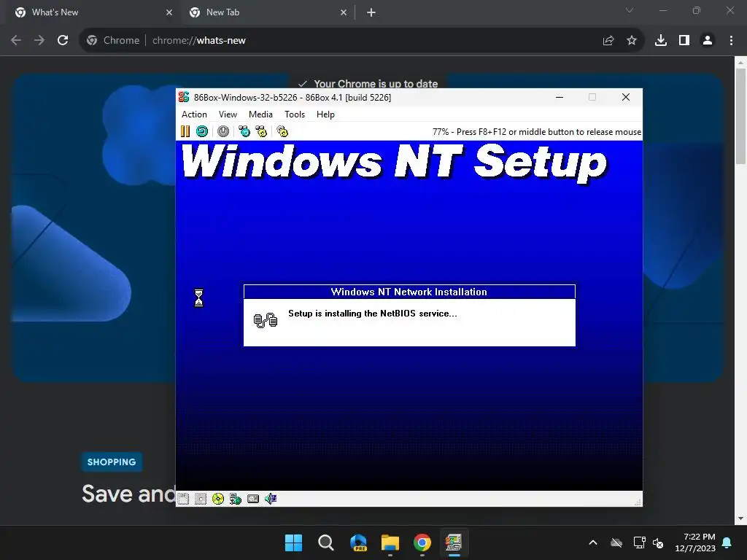Click the 86Box title bar app icon
Image resolution: width=747 pixels, height=560 pixels.
click(x=184, y=97)
